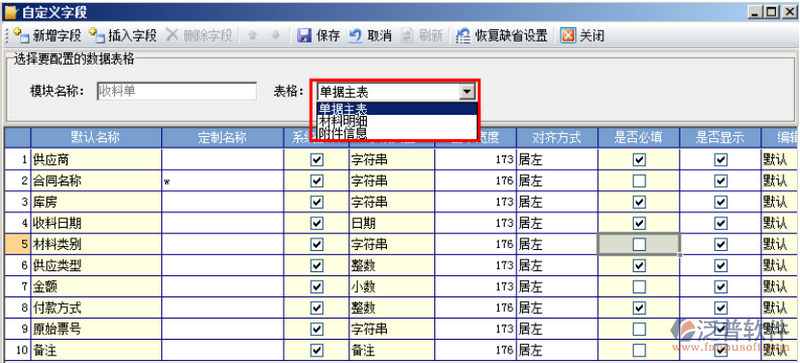Click the 模块名称 input field
Viewport: 800px width, 363px height.
[x=177, y=92]
